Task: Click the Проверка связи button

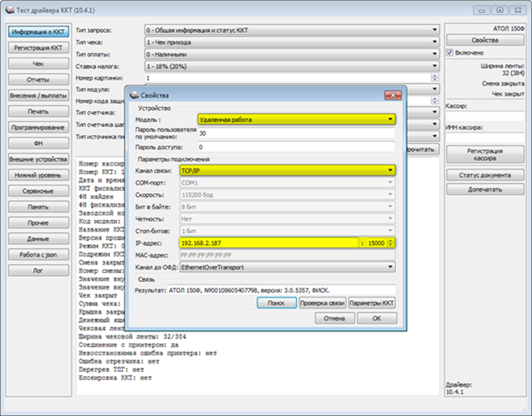Action: click(322, 302)
